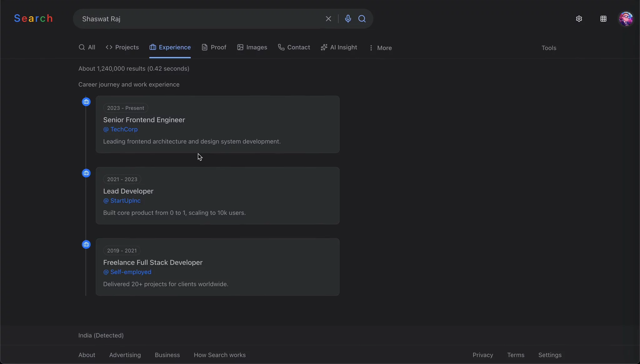Open the Privacy footer link
The height and width of the screenshot is (364, 640).
pos(482,355)
